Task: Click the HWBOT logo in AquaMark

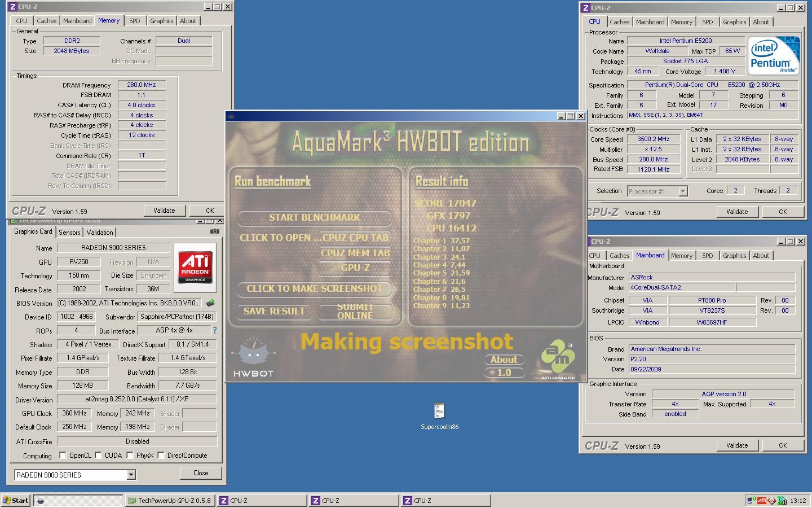Action: 253,358
